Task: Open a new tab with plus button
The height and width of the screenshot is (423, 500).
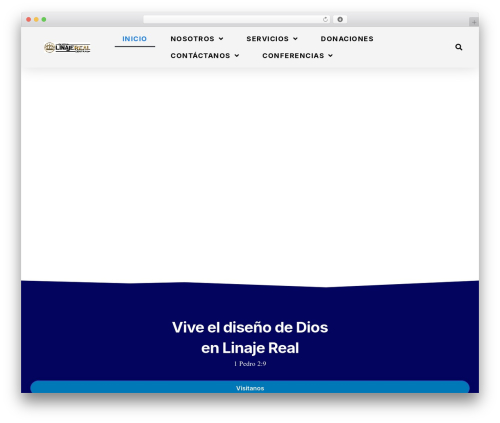Action: click(x=474, y=22)
